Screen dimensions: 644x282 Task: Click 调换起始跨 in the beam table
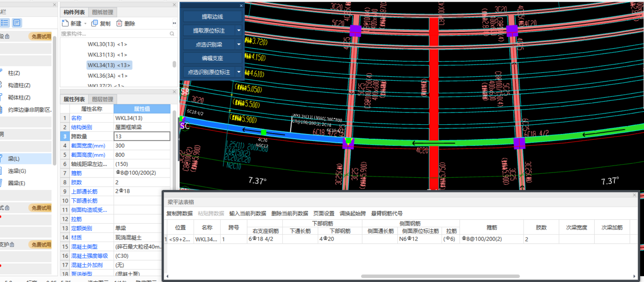[x=353, y=213]
